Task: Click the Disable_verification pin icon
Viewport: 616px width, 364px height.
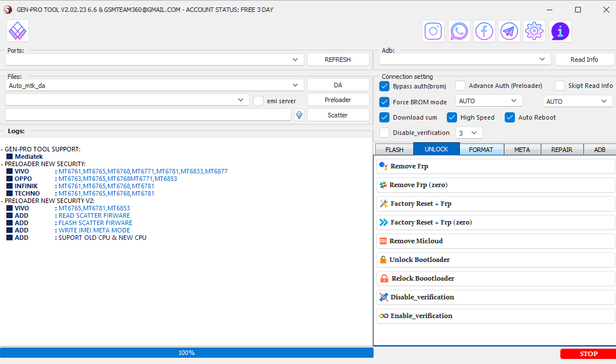Action: [x=383, y=297]
